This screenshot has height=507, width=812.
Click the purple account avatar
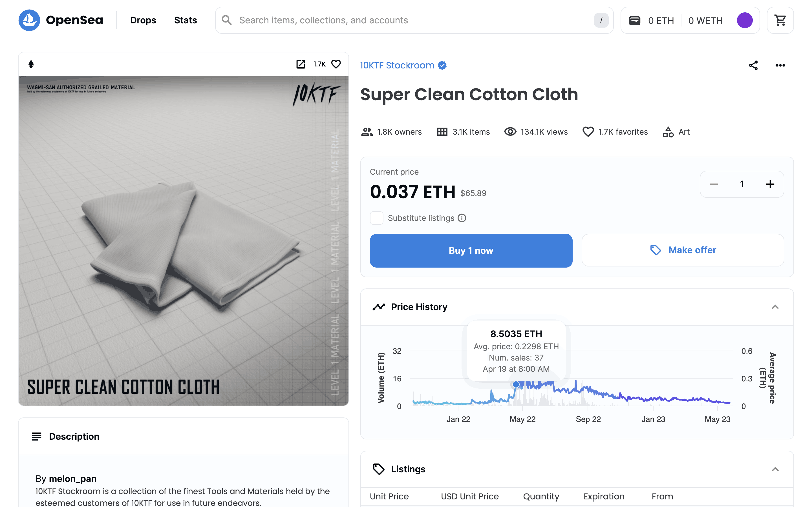[745, 20]
